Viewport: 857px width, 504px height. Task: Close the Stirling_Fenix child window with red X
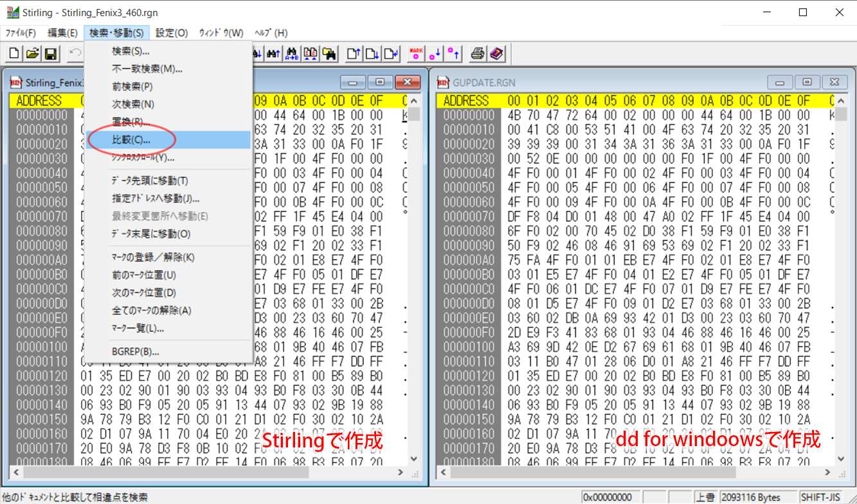(408, 82)
